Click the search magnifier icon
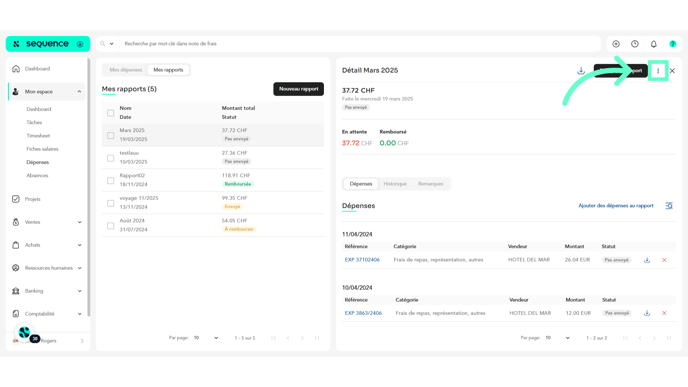688x387 pixels. (x=103, y=44)
